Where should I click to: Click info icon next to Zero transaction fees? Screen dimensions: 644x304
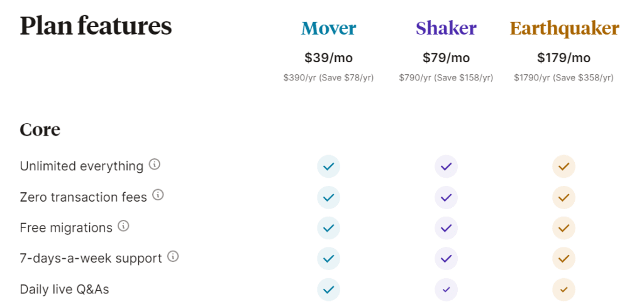pyautogui.click(x=158, y=195)
